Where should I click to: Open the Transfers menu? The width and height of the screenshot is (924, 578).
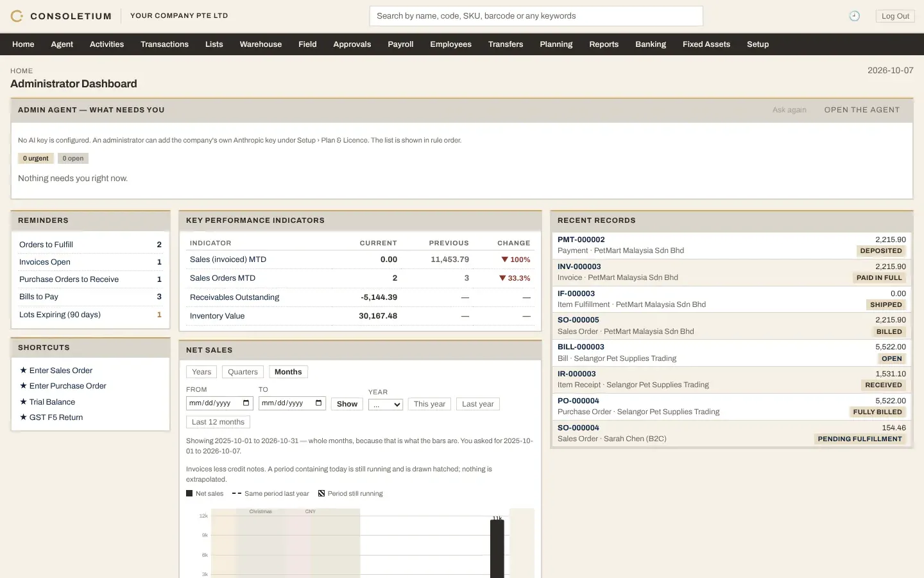click(x=506, y=44)
